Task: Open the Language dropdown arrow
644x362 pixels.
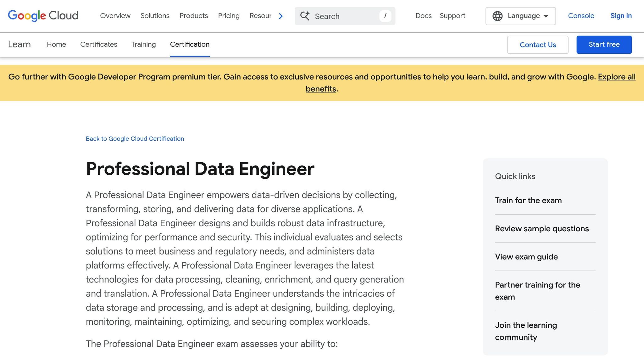Action: 546,16
